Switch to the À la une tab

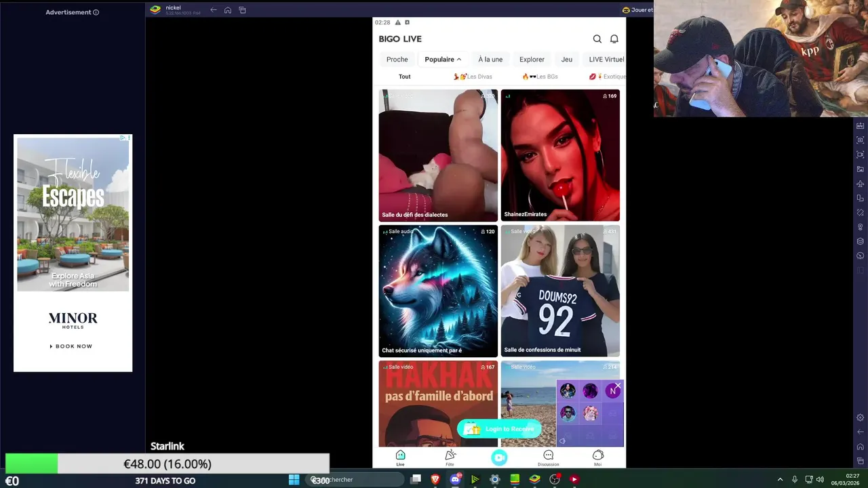[490, 60]
